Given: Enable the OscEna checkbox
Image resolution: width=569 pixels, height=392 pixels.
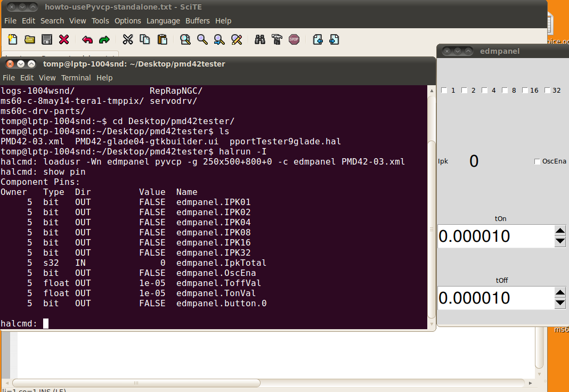Looking at the screenshot, I should 537,161.
